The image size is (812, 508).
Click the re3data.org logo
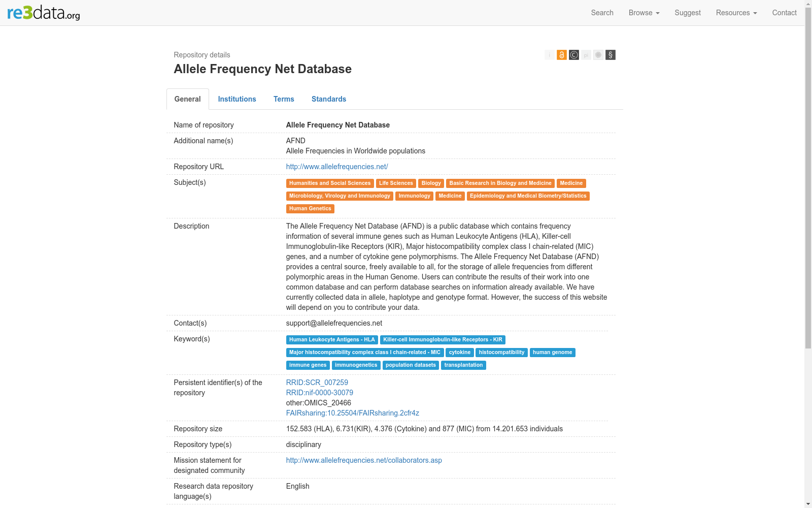coord(44,13)
